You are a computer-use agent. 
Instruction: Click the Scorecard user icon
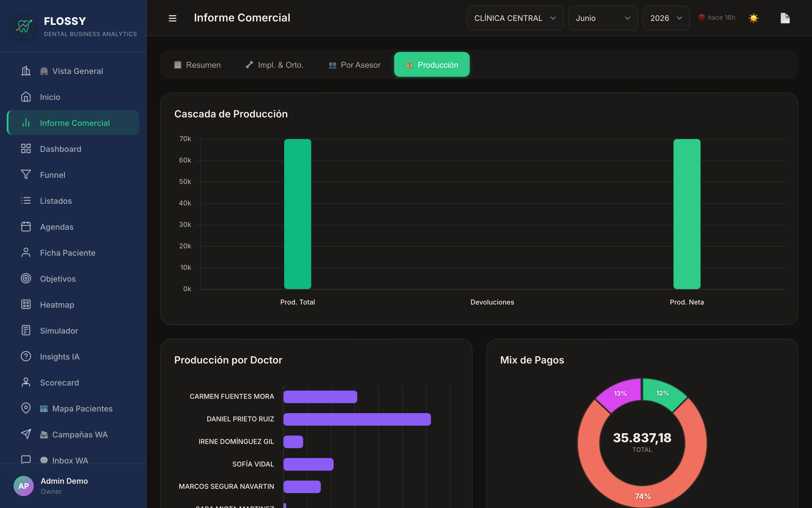pos(26,382)
